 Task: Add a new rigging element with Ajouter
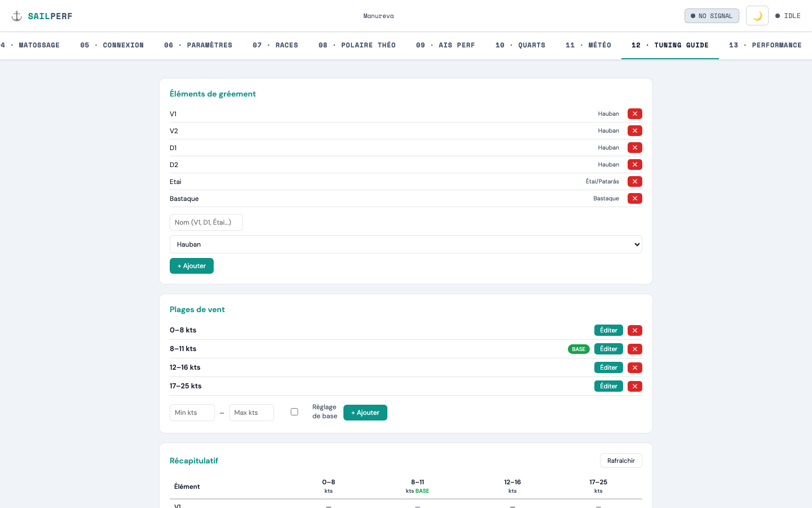pyautogui.click(x=192, y=266)
